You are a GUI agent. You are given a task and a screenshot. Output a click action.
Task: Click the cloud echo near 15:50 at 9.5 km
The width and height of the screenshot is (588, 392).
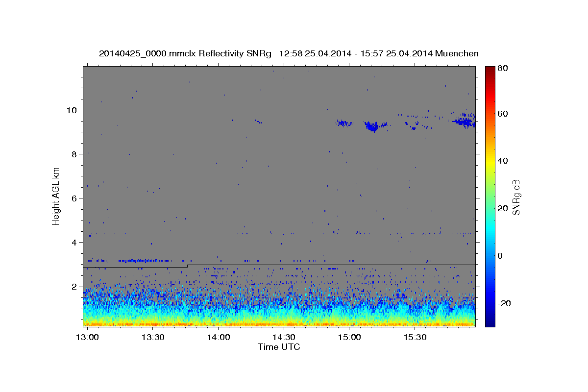coord(464,121)
